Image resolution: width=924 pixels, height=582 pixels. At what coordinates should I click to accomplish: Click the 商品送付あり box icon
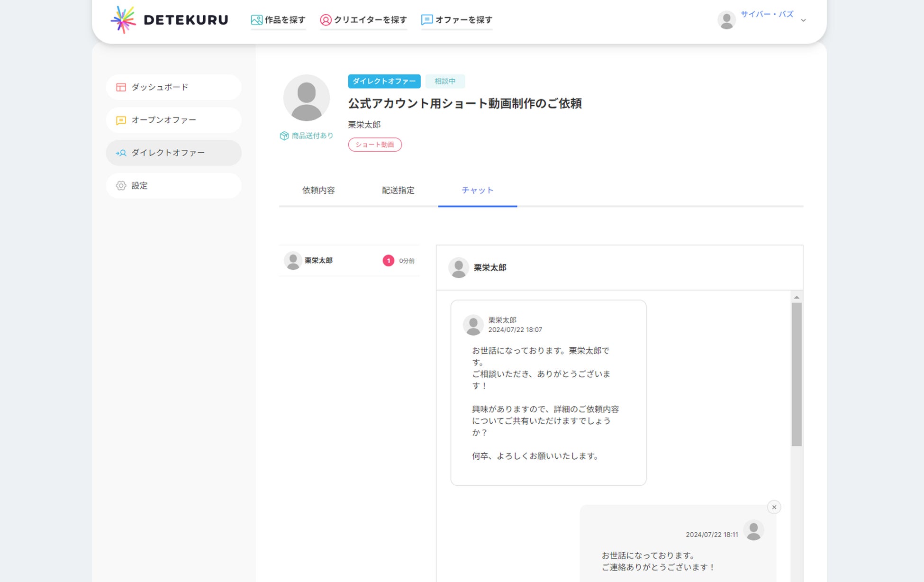pyautogui.click(x=284, y=136)
